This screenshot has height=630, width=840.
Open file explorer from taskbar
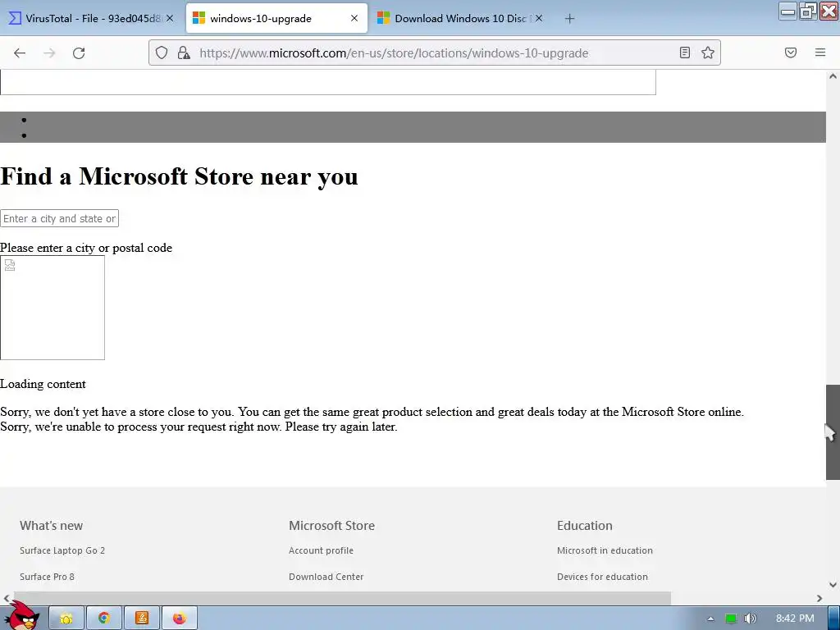66,619
